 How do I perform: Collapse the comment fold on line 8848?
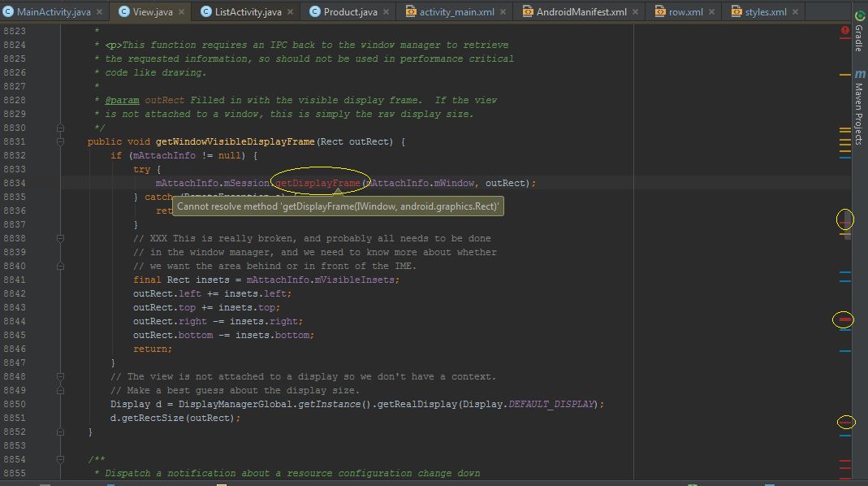coord(60,376)
